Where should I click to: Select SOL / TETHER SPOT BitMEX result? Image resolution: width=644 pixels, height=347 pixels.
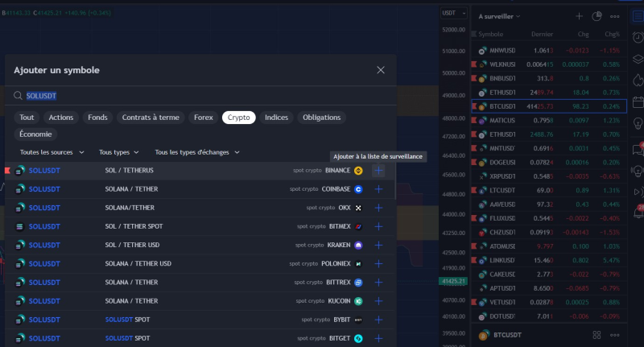point(199,227)
